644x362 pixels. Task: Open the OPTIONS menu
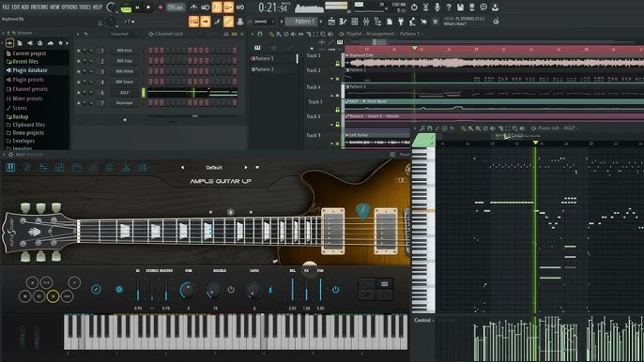(x=69, y=7)
